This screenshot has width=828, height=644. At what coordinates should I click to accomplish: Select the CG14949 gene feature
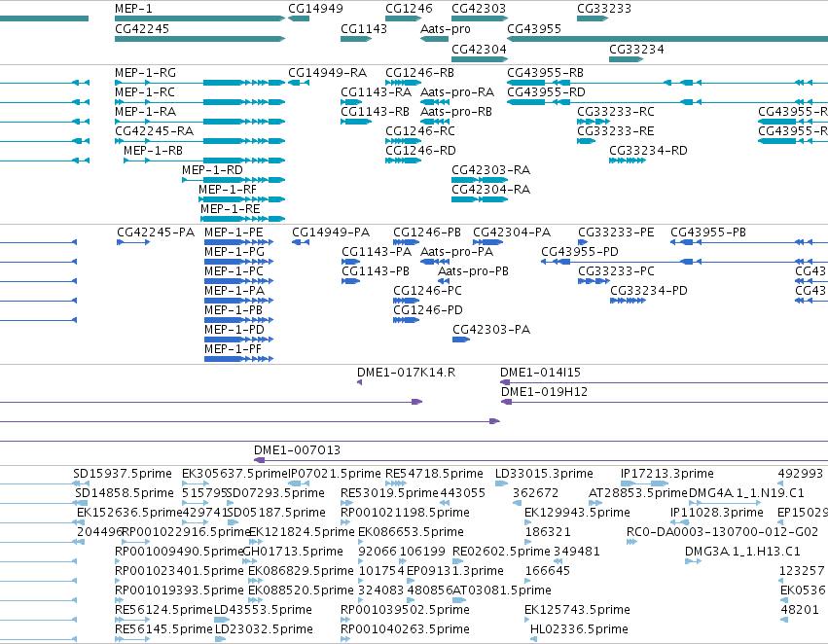[x=299, y=18]
